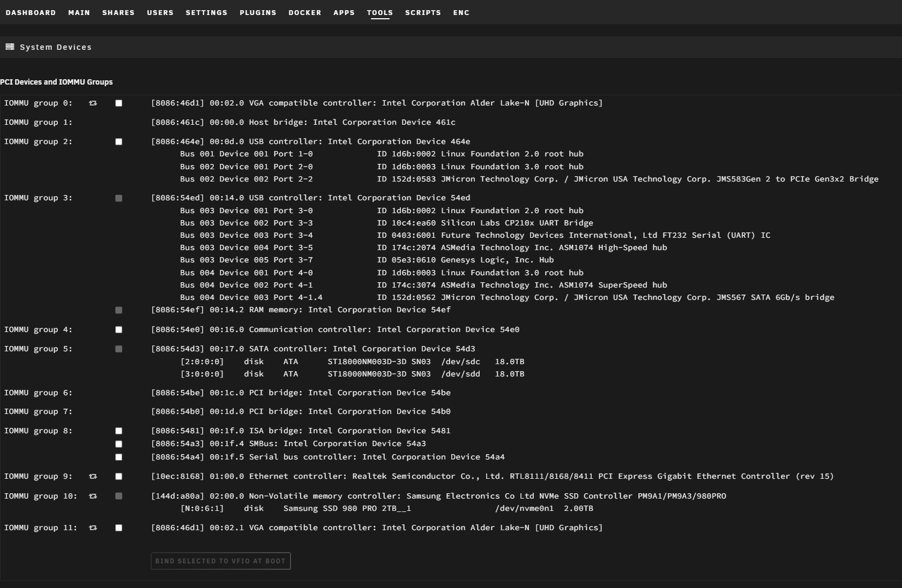This screenshot has height=588, width=902.
Task: Click the IOMMU group 5 label
Action: point(38,349)
